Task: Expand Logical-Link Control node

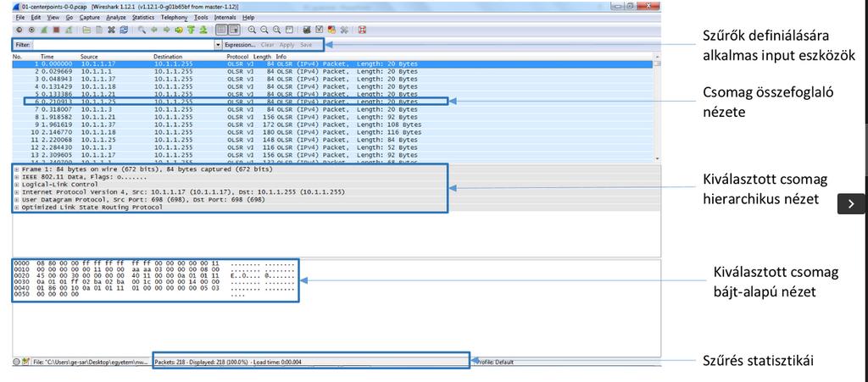Action: point(17,185)
